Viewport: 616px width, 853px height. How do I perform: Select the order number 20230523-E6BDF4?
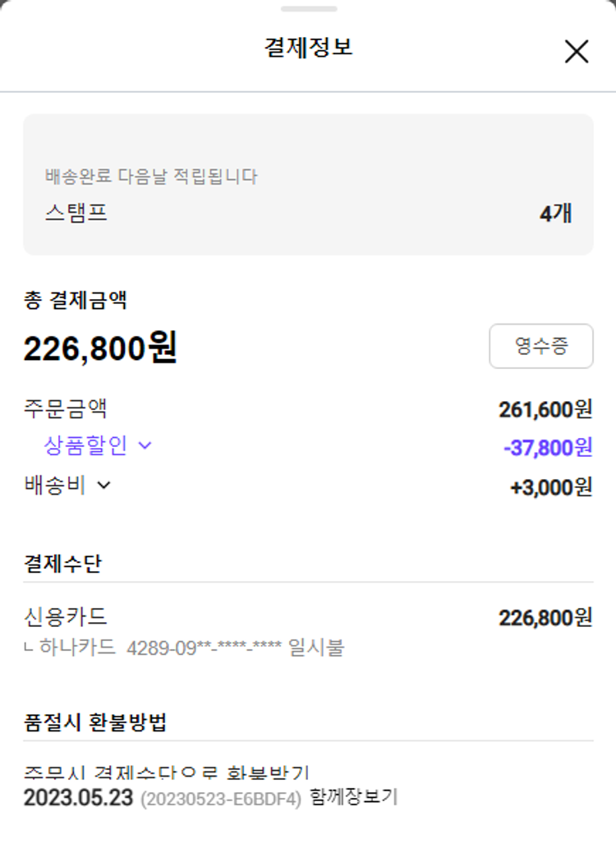(221, 799)
